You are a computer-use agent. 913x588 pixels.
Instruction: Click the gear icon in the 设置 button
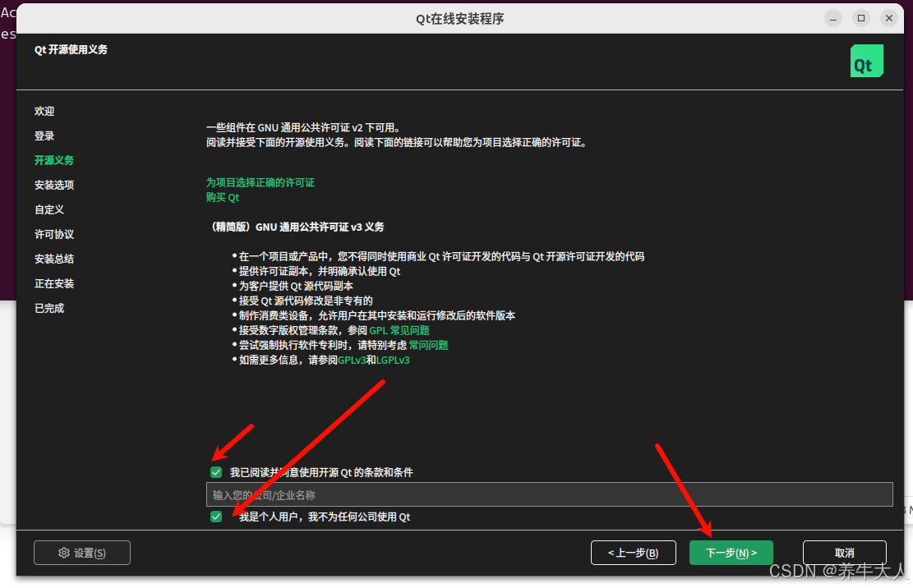pyautogui.click(x=64, y=553)
